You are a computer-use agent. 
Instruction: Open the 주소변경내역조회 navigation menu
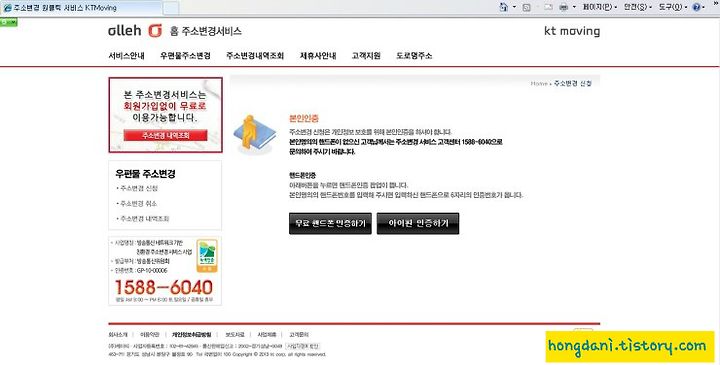255,56
